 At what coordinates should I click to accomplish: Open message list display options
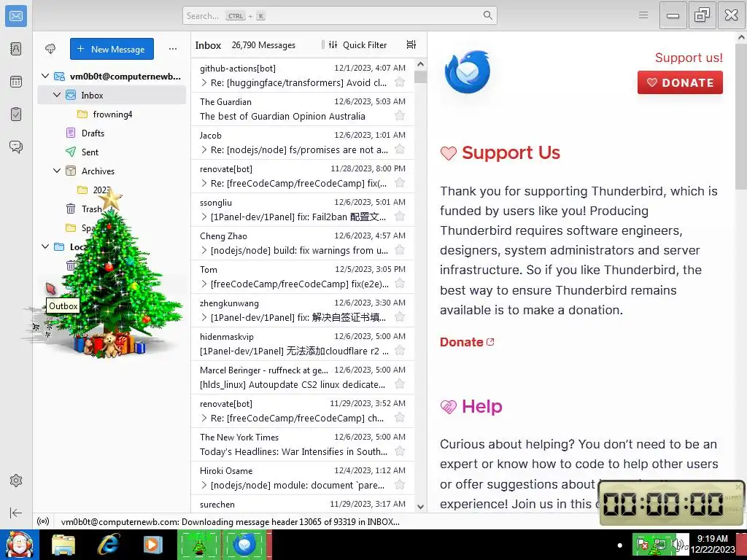pyautogui.click(x=411, y=44)
